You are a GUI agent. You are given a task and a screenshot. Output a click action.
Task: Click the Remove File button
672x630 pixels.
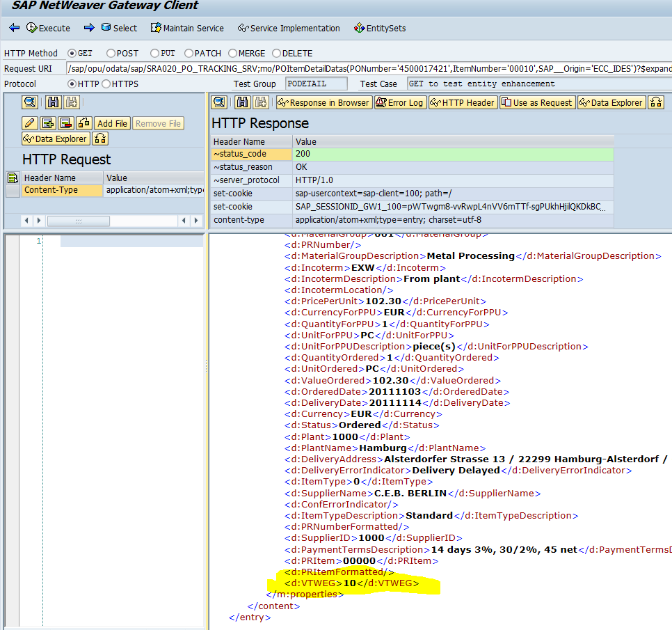[x=158, y=123]
